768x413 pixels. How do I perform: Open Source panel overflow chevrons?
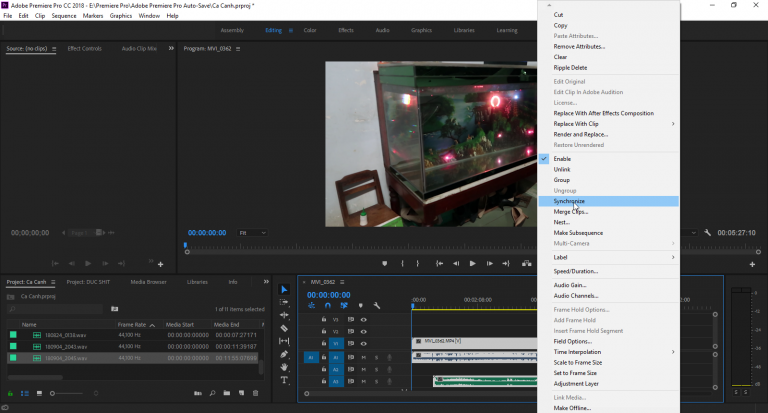[x=171, y=48]
